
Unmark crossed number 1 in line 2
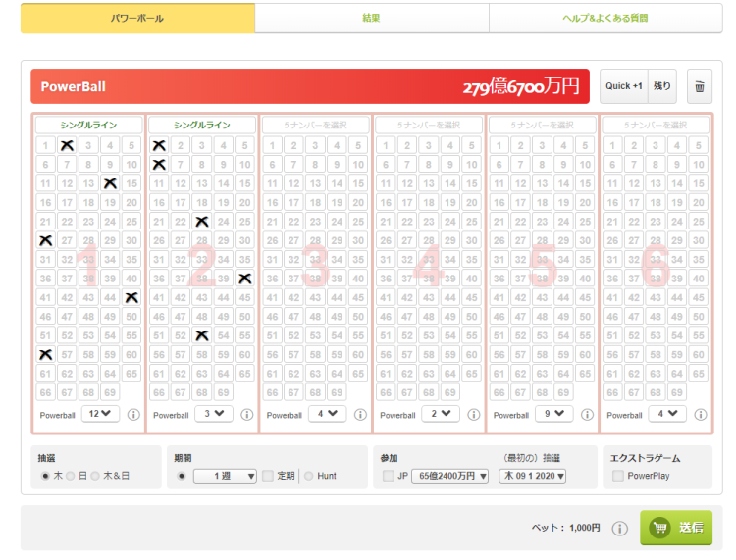159,145
